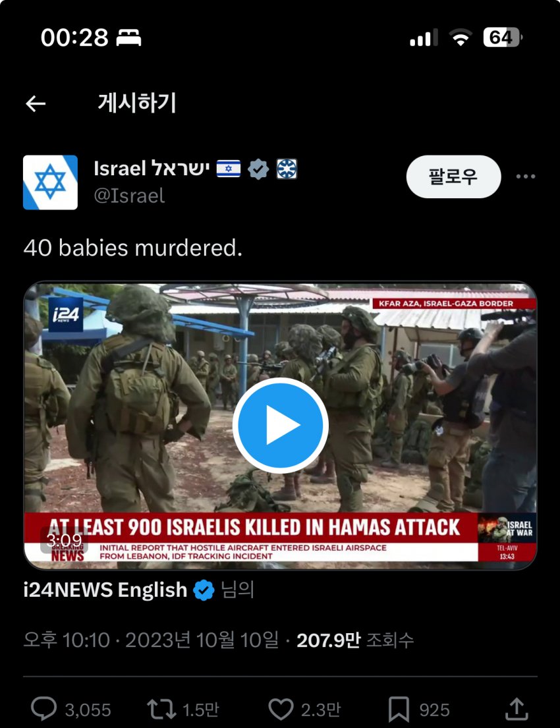Viewport: 560px width, 728px height.
Task: Tap the Israel ישראל display name
Action: click(152, 169)
